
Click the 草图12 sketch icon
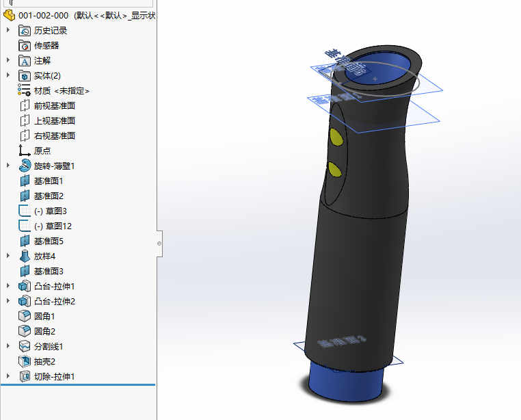click(x=25, y=226)
